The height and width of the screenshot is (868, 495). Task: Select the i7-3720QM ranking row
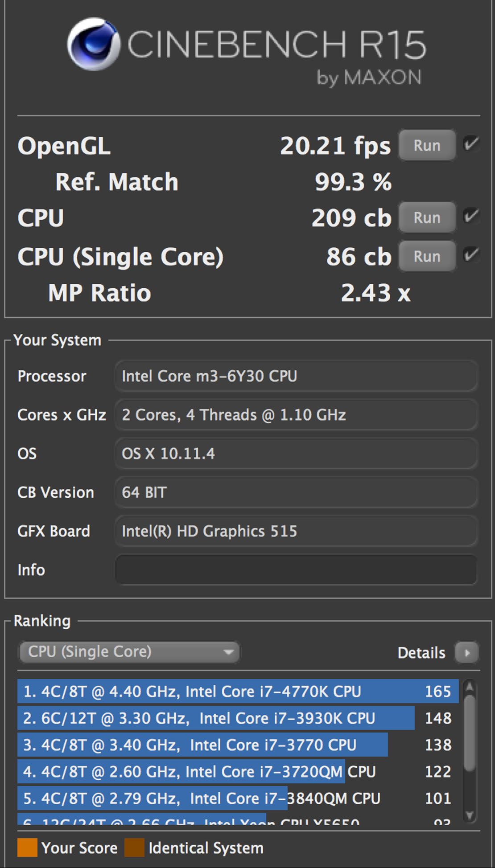[238, 771]
